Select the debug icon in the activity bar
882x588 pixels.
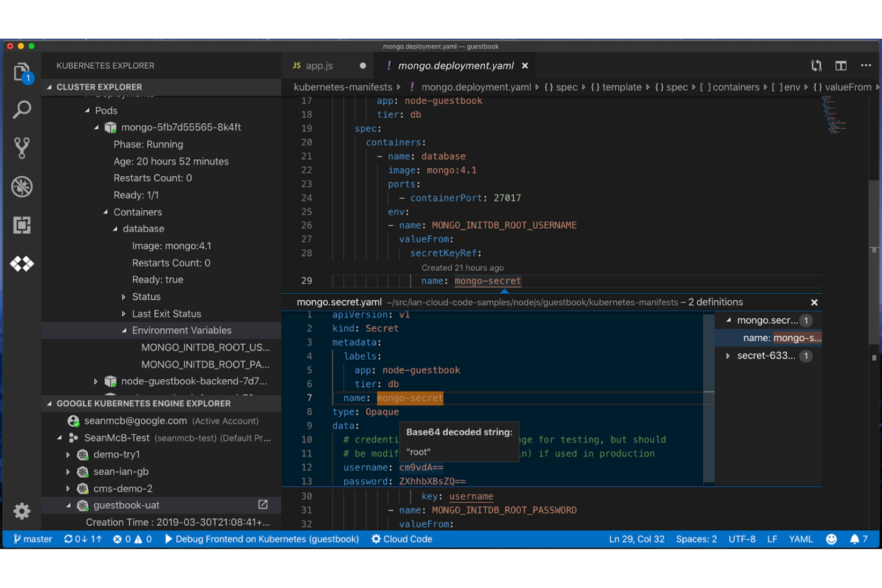coord(22,186)
